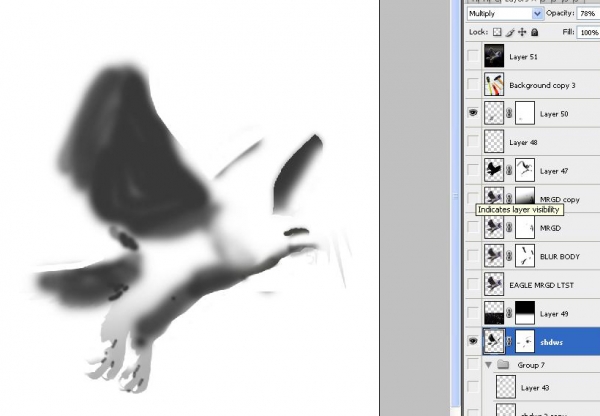Select MRGD copy mask thumbnail
Image resolution: width=600 pixels, height=416 pixels.
525,196
